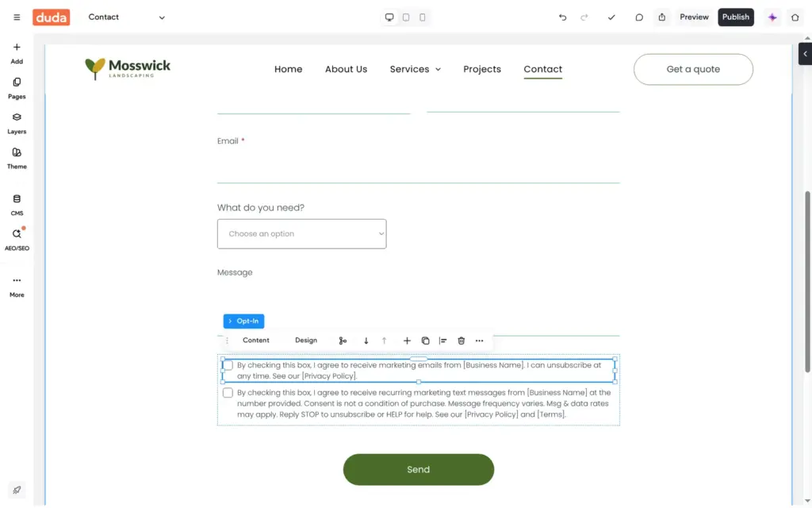Open the Layers panel
812x508 pixels.
pos(17,124)
